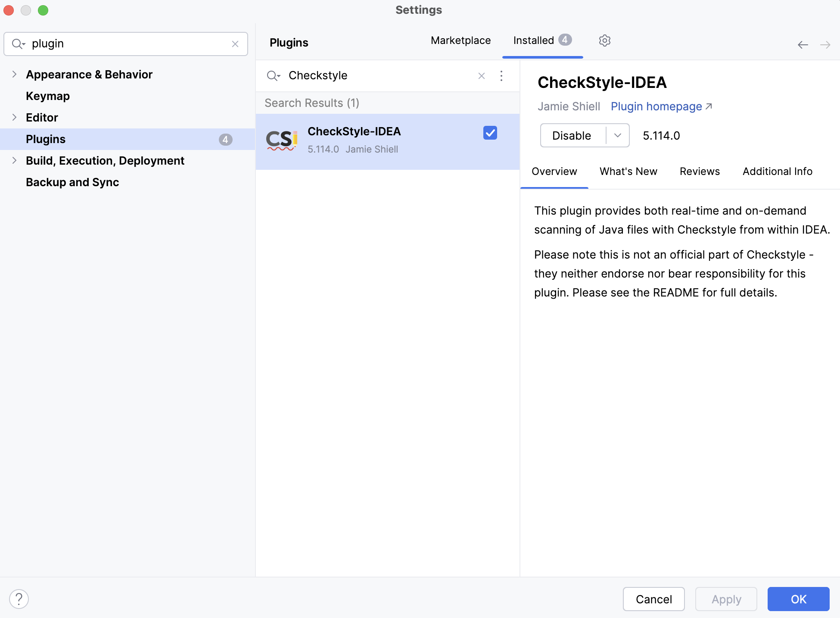This screenshot has height=618, width=840.
Task: Open the What's New tab
Action: (x=628, y=172)
